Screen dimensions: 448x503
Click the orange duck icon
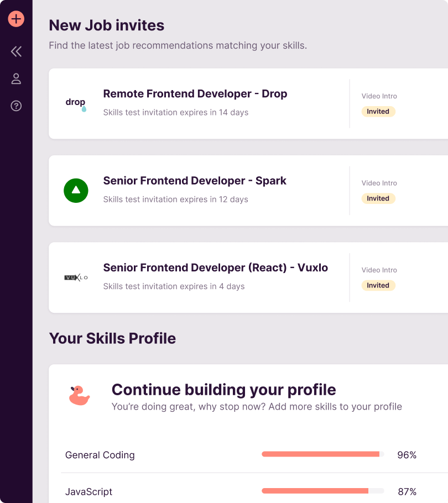[79, 396]
